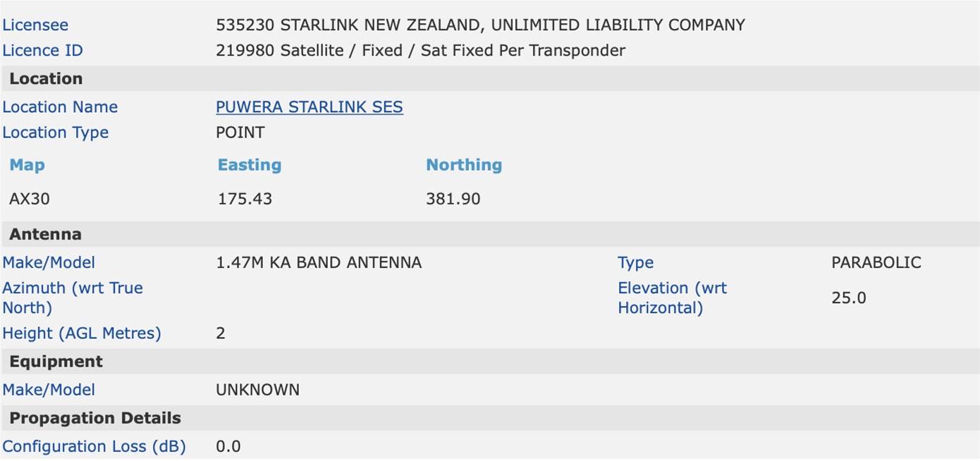
Task: Click the Licensee field label
Action: [x=35, y=25]
